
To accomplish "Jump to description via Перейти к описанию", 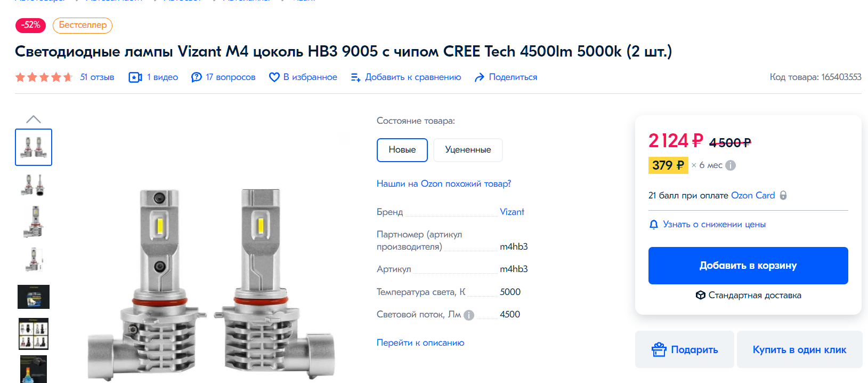I will (x=420, y=342).
